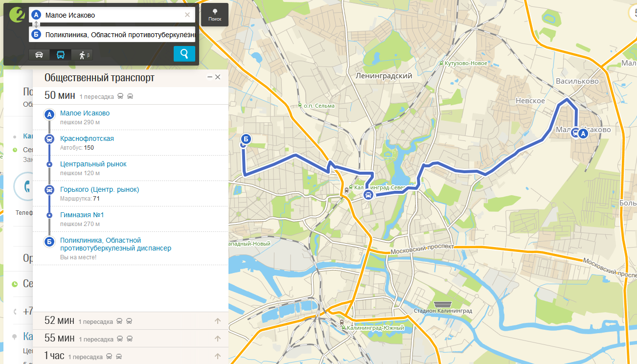Click the Б destination marker on the map
This screenshot has width=637, height=364.
[x=246, y=140]
